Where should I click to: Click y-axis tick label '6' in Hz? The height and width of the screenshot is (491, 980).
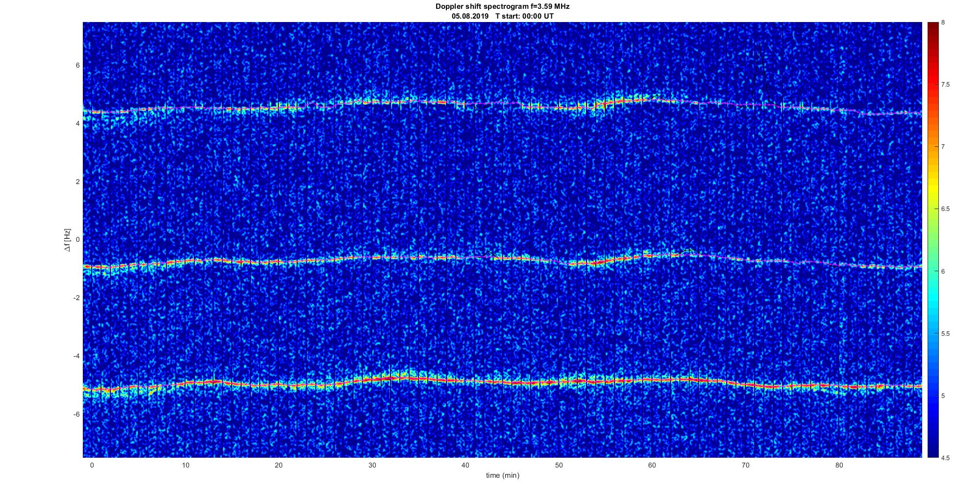coord(77,66)
